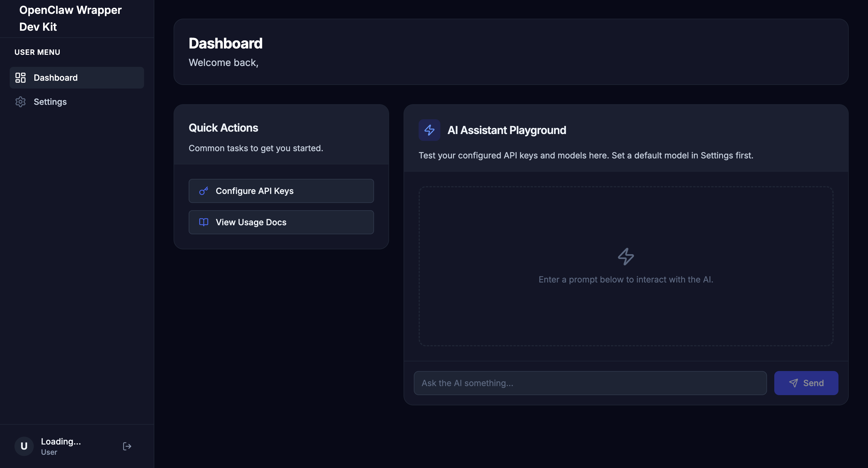Viewport: 868px width, 468px height.
Task: Click the book icon beside View Usage Docs
Action: click(x=203, y=222)
